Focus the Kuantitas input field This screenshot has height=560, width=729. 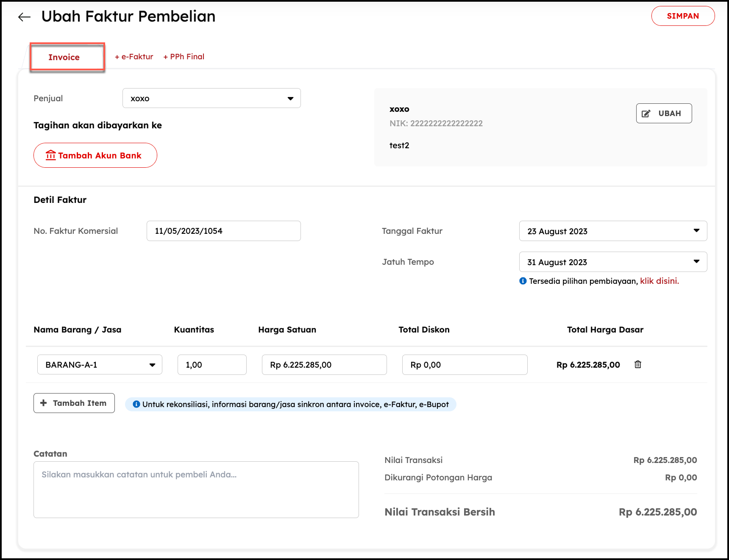click(x=211, y=365)
